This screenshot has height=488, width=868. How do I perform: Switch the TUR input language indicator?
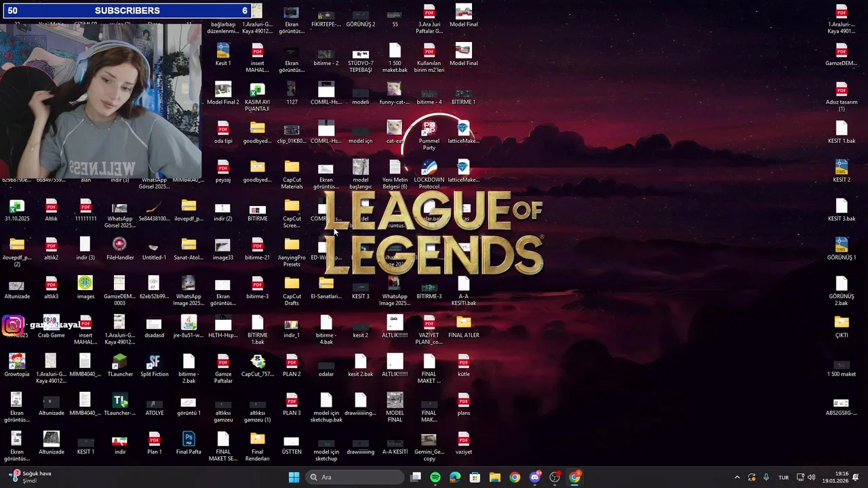point(783,477)
